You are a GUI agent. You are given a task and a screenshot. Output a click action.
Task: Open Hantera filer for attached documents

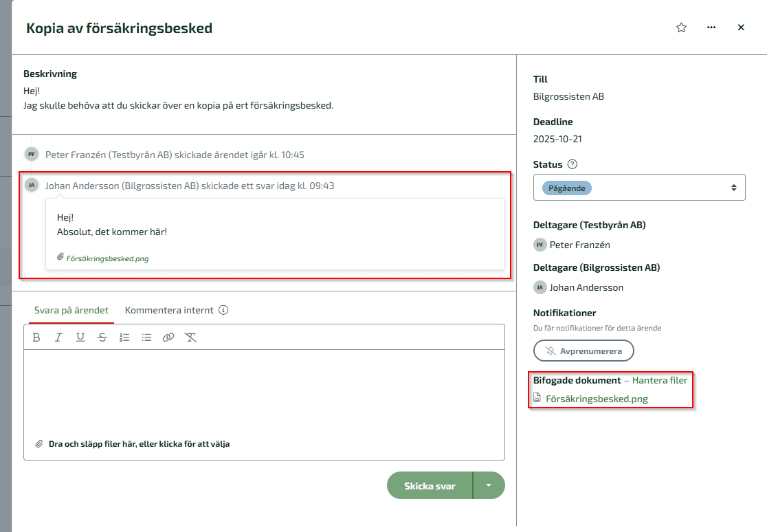coord(659,379)
